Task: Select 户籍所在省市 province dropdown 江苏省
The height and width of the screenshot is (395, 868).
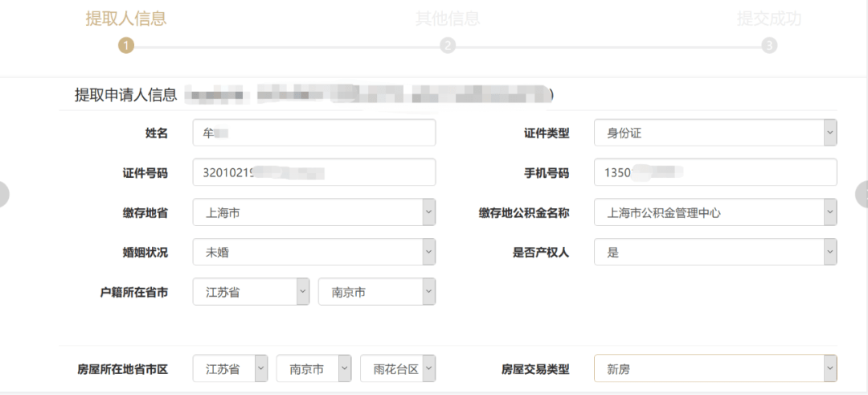Action: [x=252, y=292]
